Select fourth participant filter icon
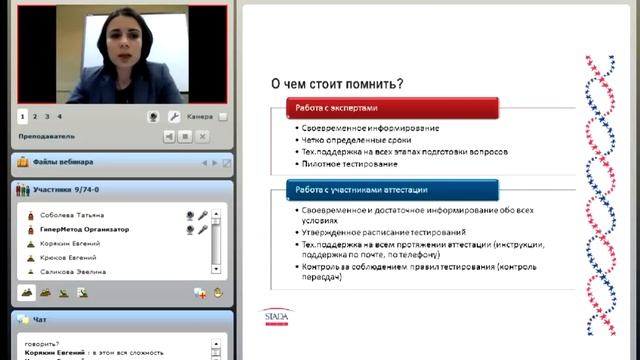Image resolution: width=640 pixels, height=360 pixels. pos(82,293)
